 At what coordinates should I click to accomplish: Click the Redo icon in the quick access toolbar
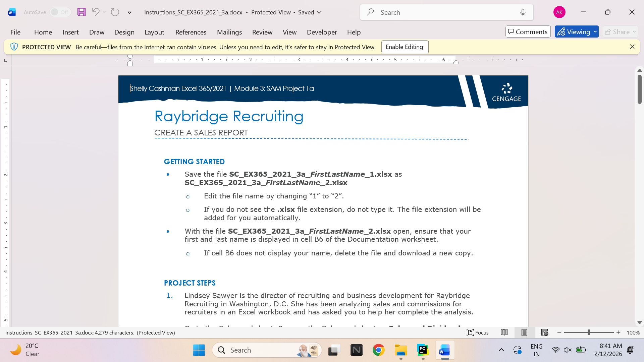tap(115, 12)
